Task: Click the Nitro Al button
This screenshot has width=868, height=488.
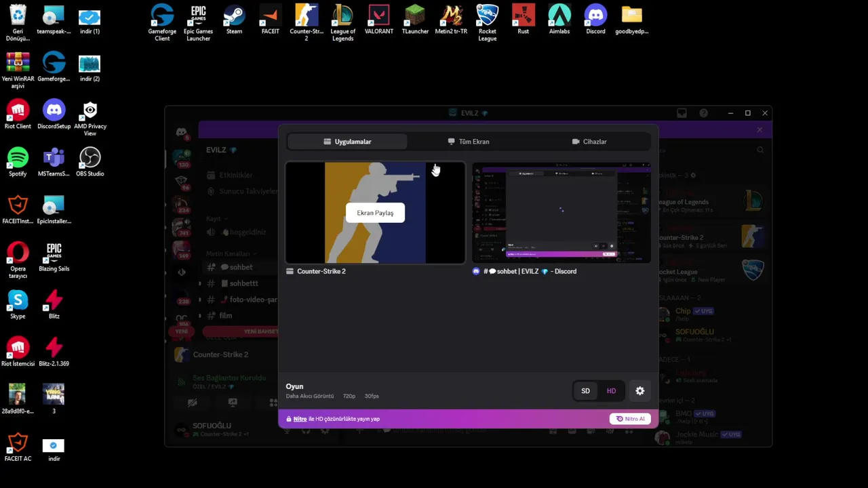Action: [631, 419]
